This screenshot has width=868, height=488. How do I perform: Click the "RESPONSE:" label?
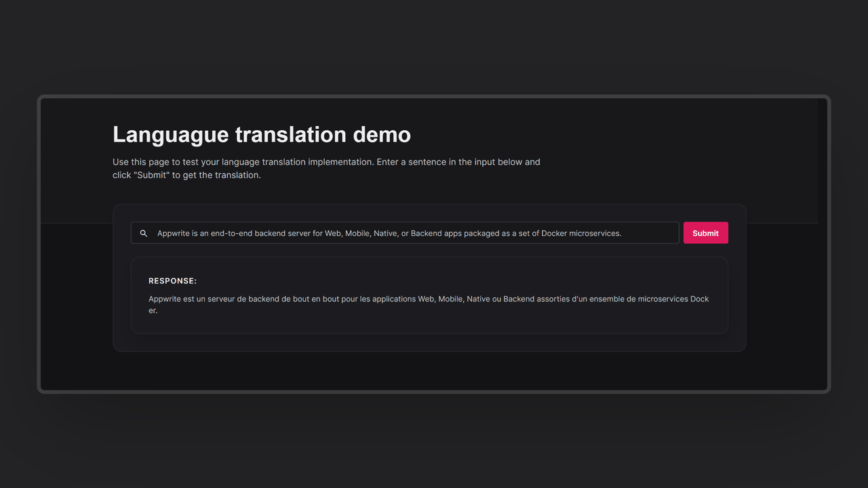173,281
